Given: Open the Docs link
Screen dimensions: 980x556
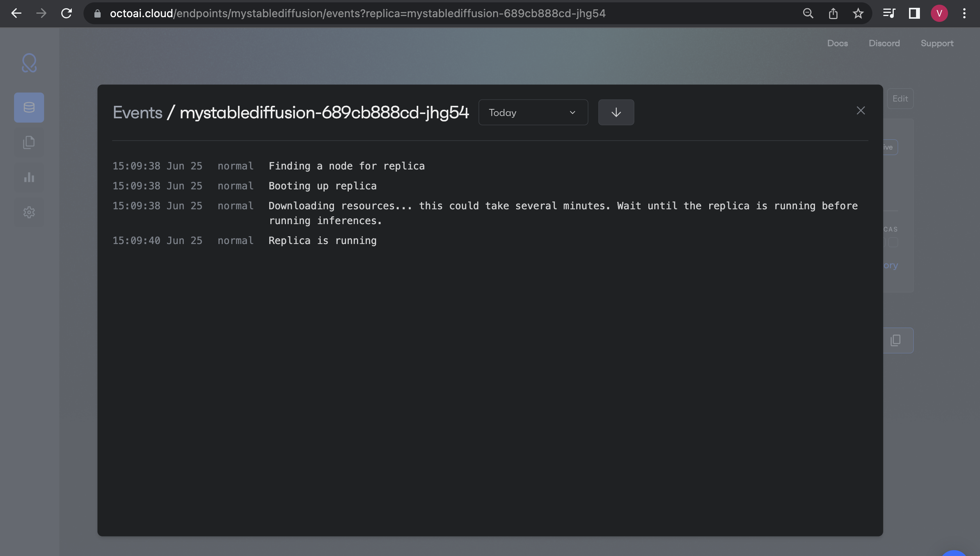Looking at the screenshot, I should point(838,43).
